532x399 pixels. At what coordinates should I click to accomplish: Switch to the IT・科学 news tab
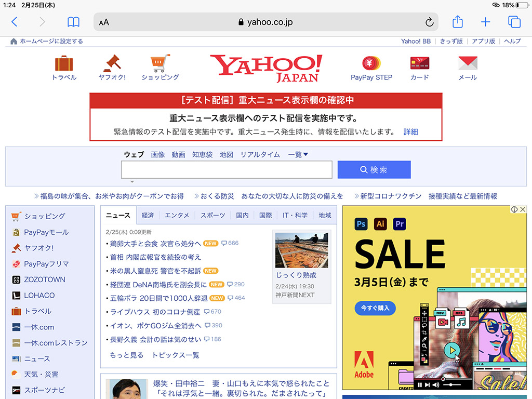(295, 216)
